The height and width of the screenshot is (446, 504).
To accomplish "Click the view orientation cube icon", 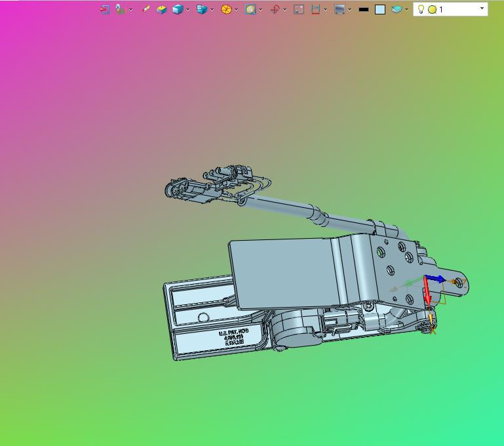I will coord(202,10).
